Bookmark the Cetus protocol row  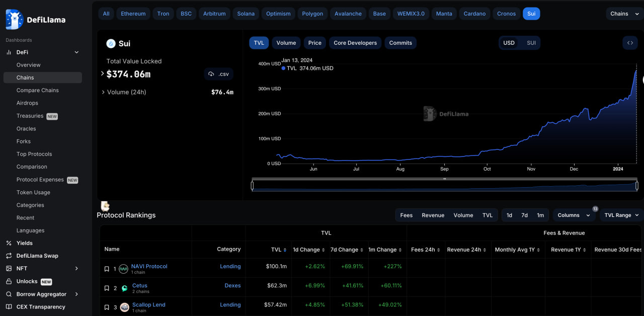107,288
